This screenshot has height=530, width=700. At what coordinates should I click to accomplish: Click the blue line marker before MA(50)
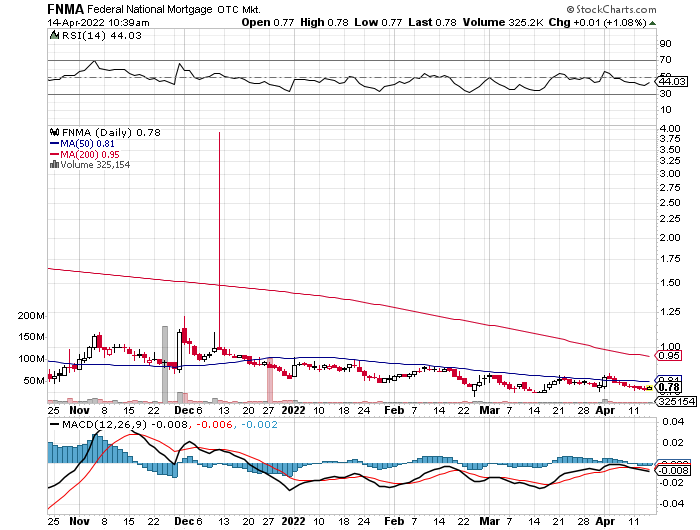(x=54, y=144)
